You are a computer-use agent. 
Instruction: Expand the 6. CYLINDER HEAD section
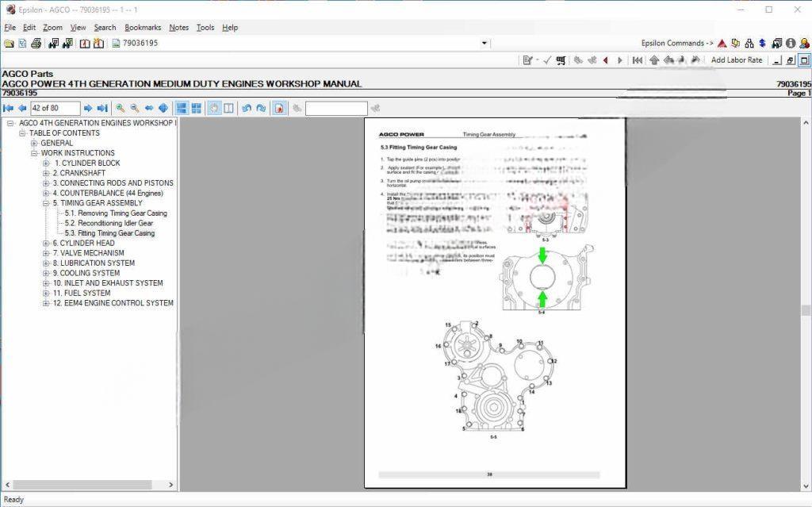coord(46,243)
